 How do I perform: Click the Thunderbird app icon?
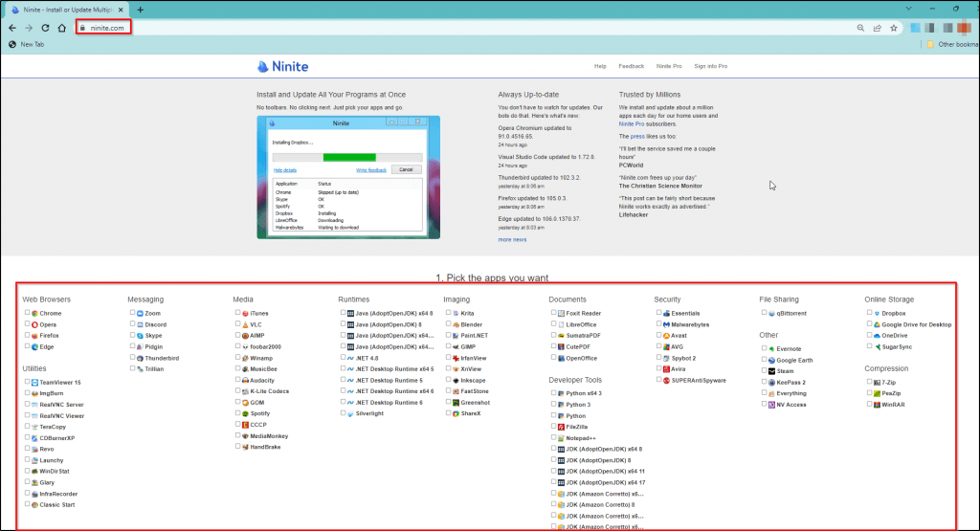tap(141, 359)
